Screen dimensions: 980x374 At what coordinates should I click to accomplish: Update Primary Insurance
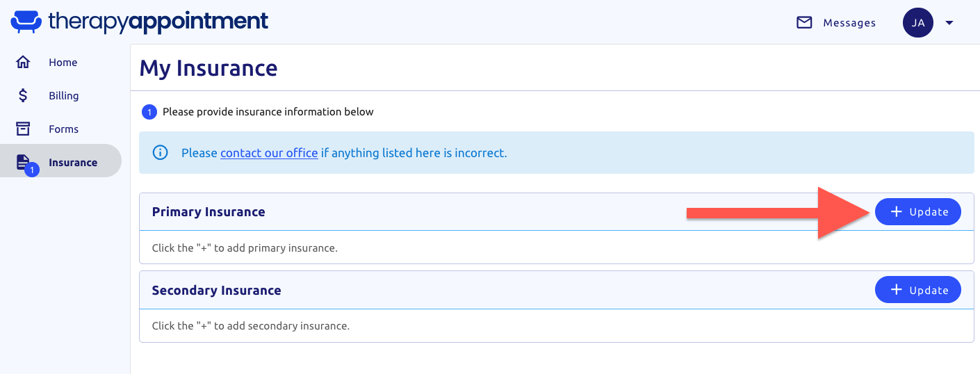click(x=917, y=212)
